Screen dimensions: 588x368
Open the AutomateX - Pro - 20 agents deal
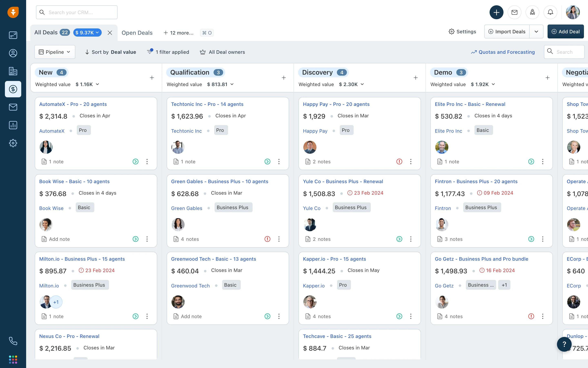(73, 104)
